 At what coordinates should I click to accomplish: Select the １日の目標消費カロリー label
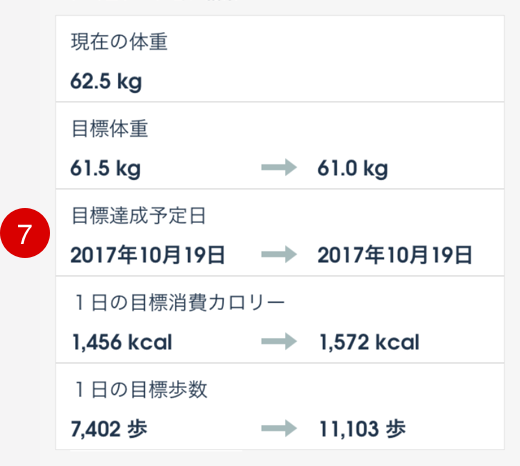point(179,303)
